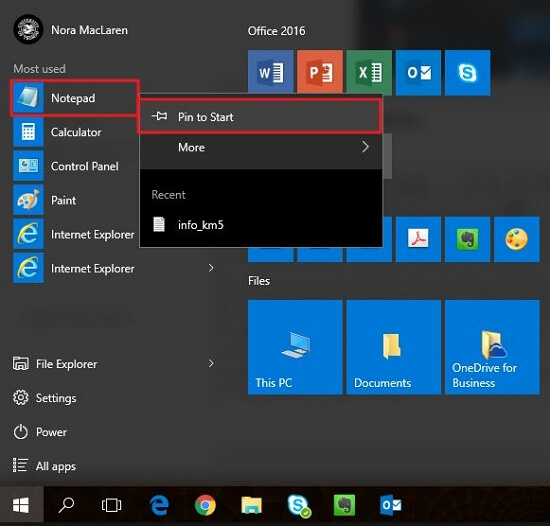550x526 pixels.
Task: Open the Documents folder tile
Action: pyautogui.click(x=394, y=347)
